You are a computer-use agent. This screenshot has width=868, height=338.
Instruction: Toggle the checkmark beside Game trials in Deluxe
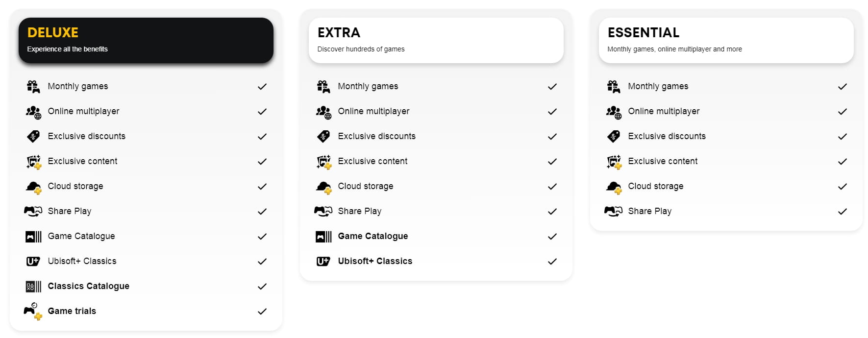point(262,311)
